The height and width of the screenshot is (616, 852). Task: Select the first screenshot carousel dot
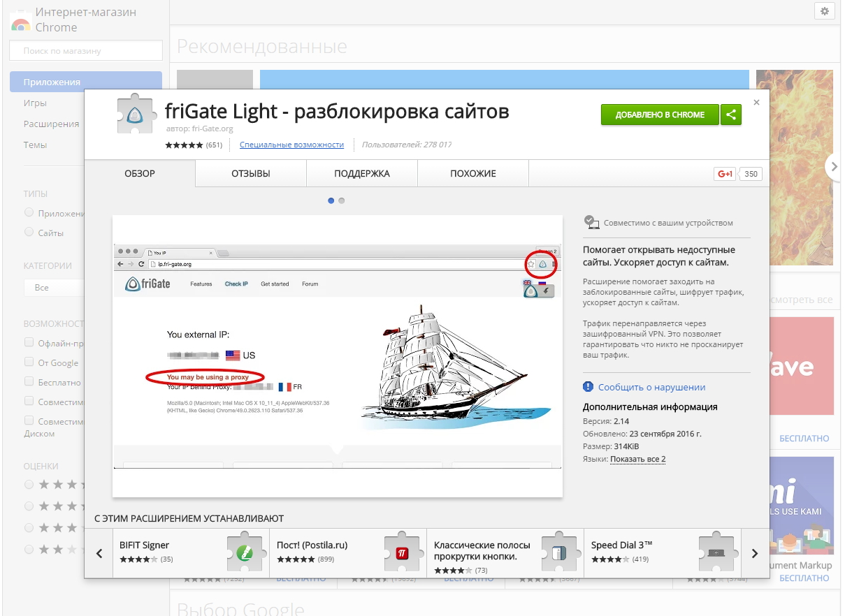[331, 200]
